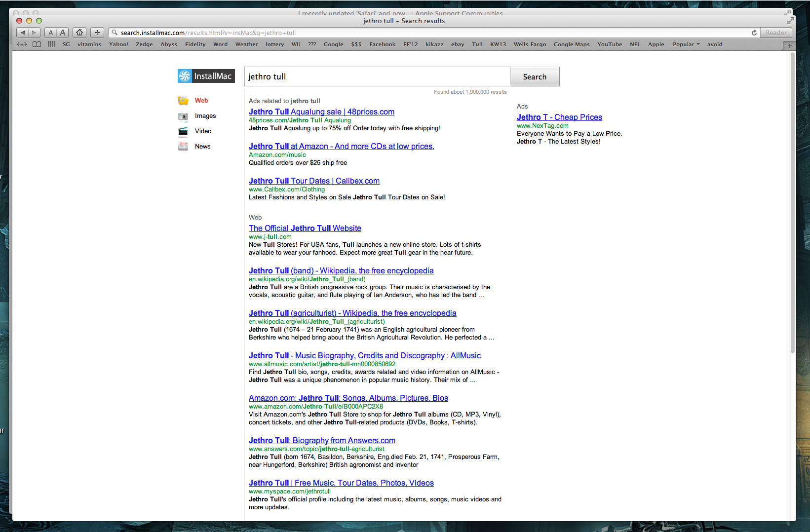The width and height of the screenshot is (810, 532).
Task: Open Amazon.com Jethro Tull Songs, Albums link
Action: [348, 398]
